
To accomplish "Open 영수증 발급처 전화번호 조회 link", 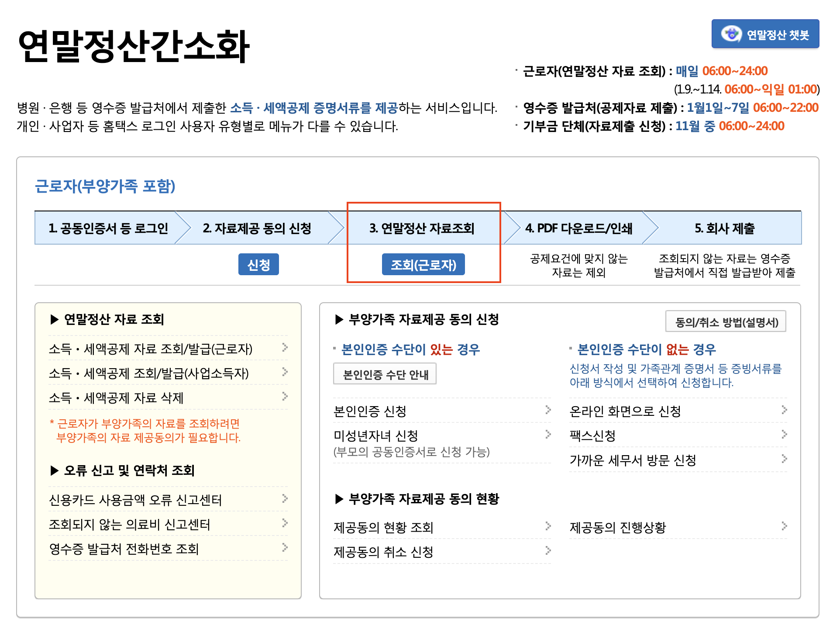I will pos(124,549).
